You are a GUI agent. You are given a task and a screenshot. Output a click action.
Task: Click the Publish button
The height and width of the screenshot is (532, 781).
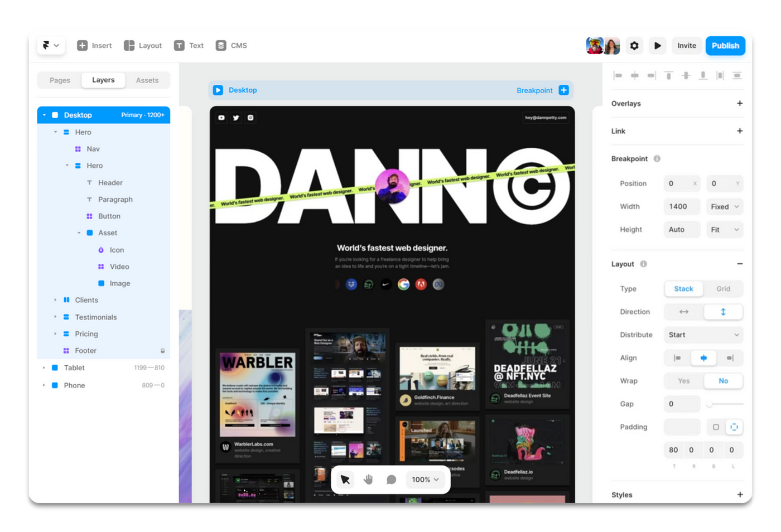click(x=725, y=46)
